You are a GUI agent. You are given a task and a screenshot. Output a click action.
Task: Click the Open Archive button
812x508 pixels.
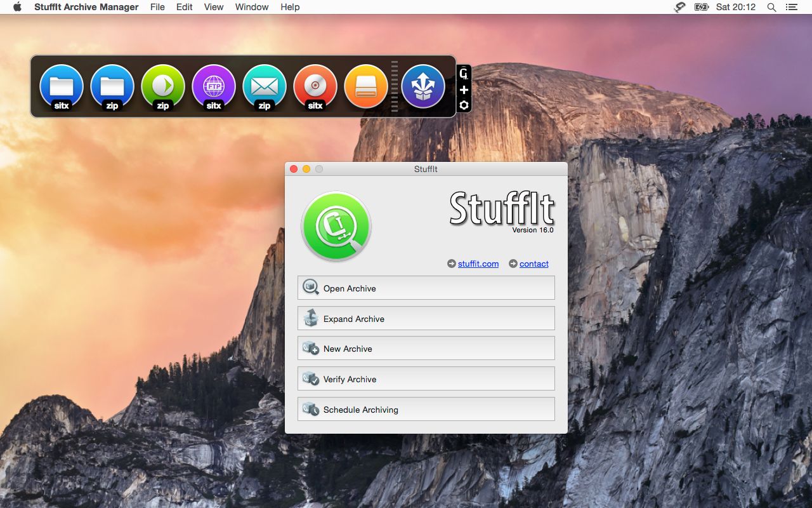tap(426, 288)
